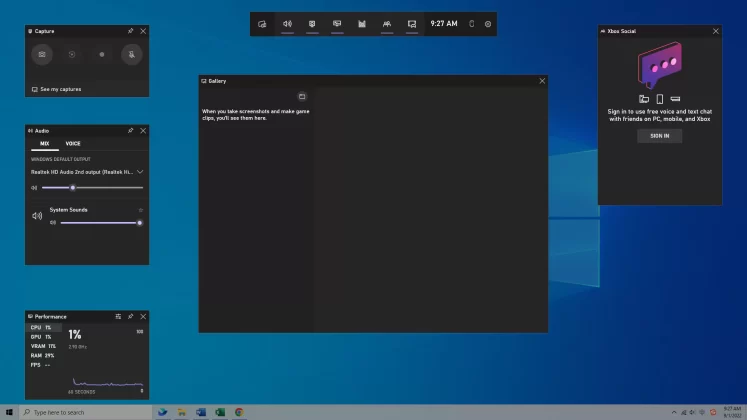Screen dimensions: 747x420
Task: Toggle the Capture widget from Game Bar toolbar
Action: tap(312, 24)
